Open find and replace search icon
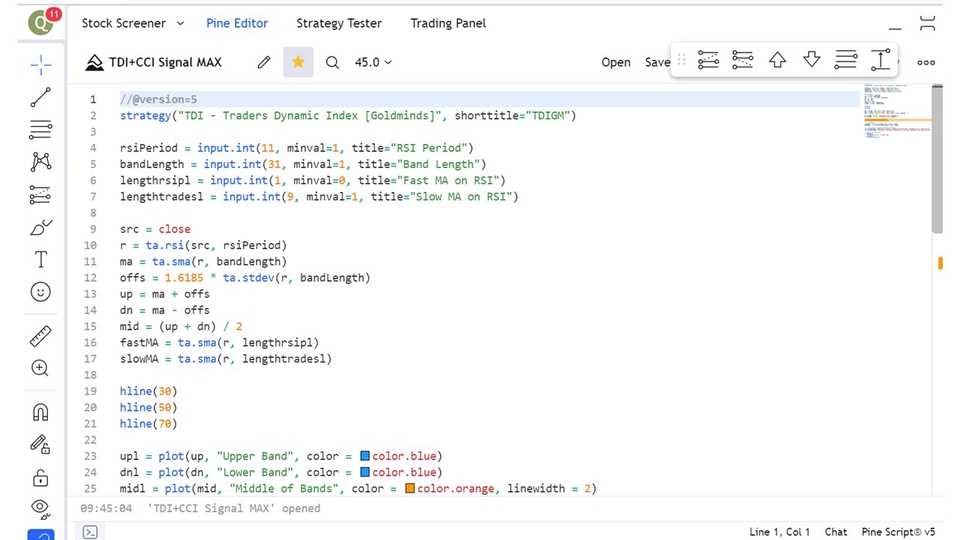Screen dimensions: 960x540 click(332, 62)
